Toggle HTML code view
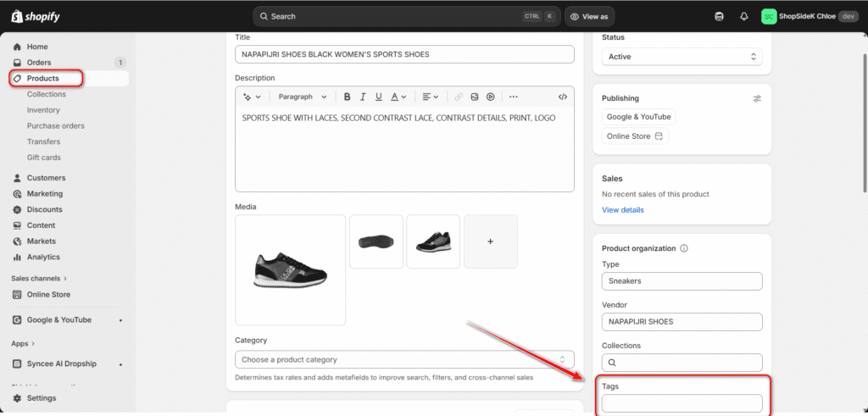This screenshot has width=868, height=416. (563, 97)
